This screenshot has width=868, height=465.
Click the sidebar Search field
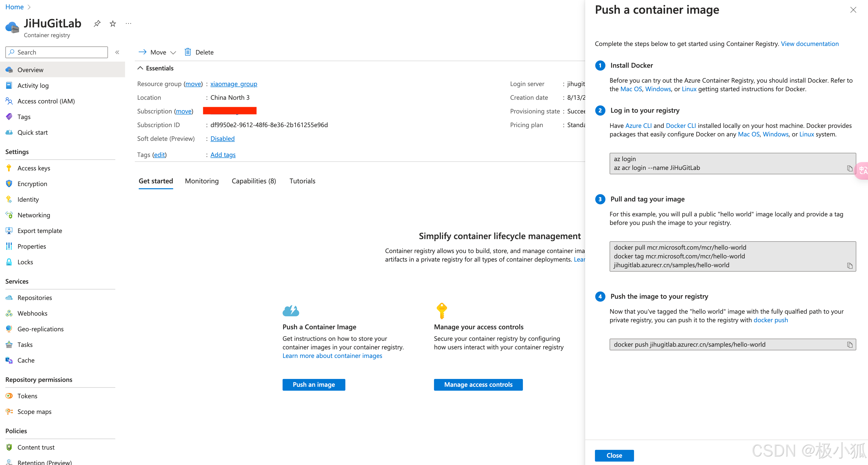[57, 52]
